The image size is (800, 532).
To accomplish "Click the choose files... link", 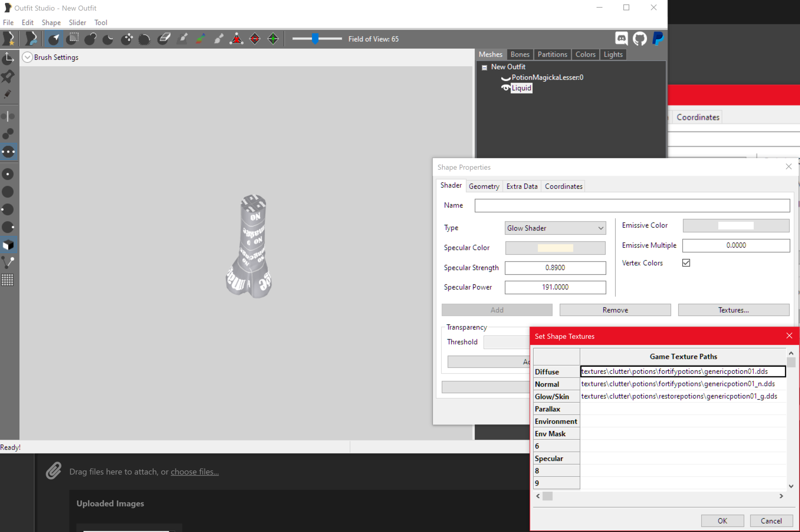I will pos(195,472).
